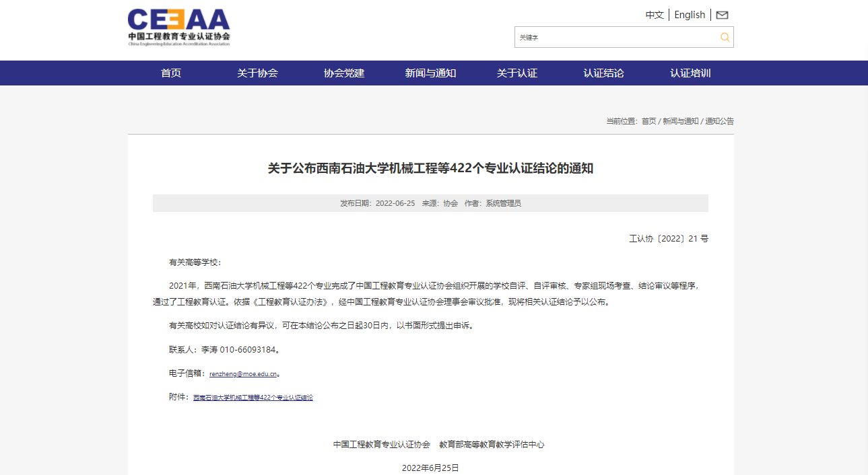Switch language to English
Image resolution: width=868 pixels, height=475 pixels.
tap(690, 15)
